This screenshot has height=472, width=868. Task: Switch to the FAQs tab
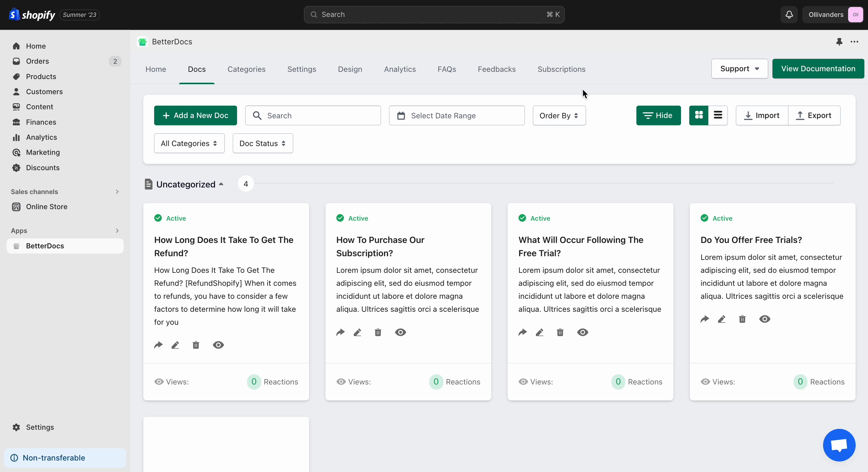coord(446,69)
